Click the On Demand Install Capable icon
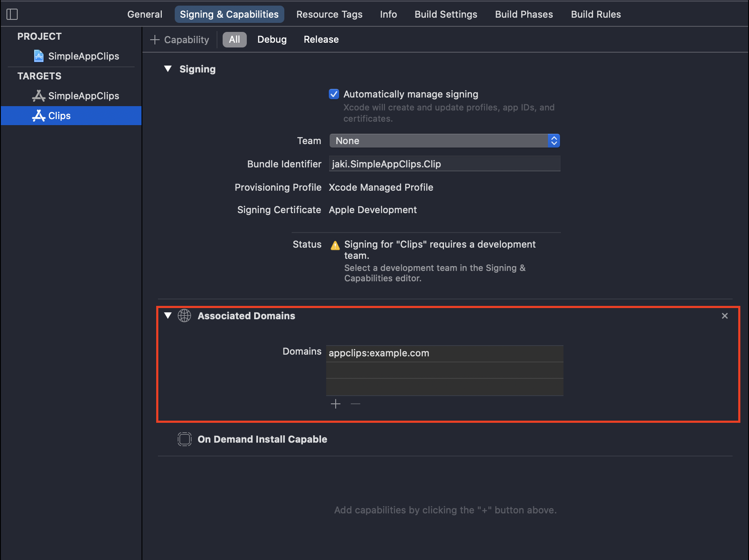 pyautogui.click(x=184, y=439)
